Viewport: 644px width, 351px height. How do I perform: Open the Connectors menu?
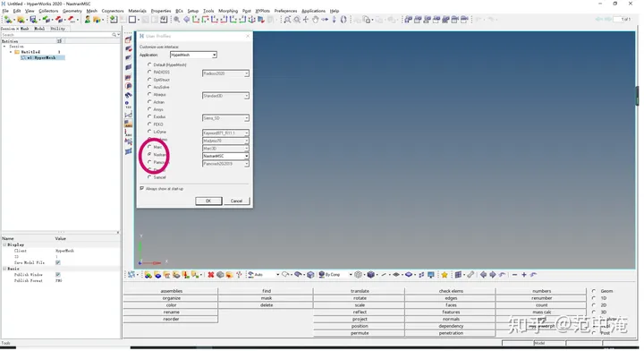coord(112,11)
